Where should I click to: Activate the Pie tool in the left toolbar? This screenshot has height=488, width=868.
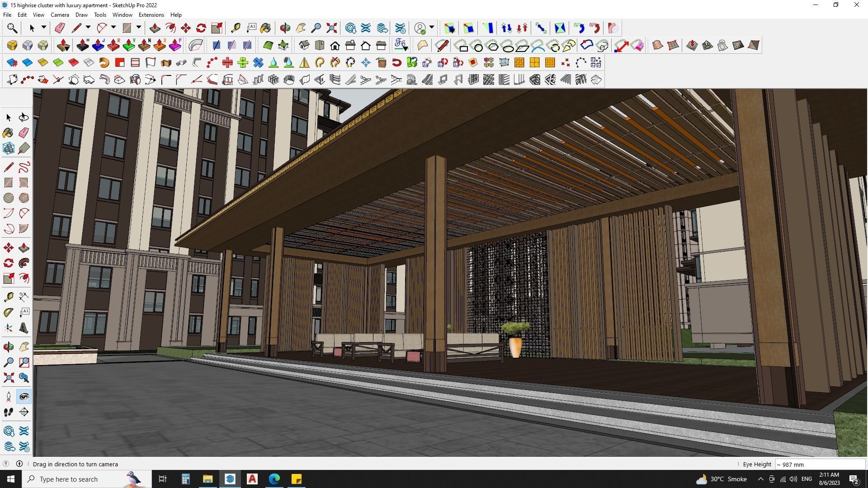(x=24, y=229)
